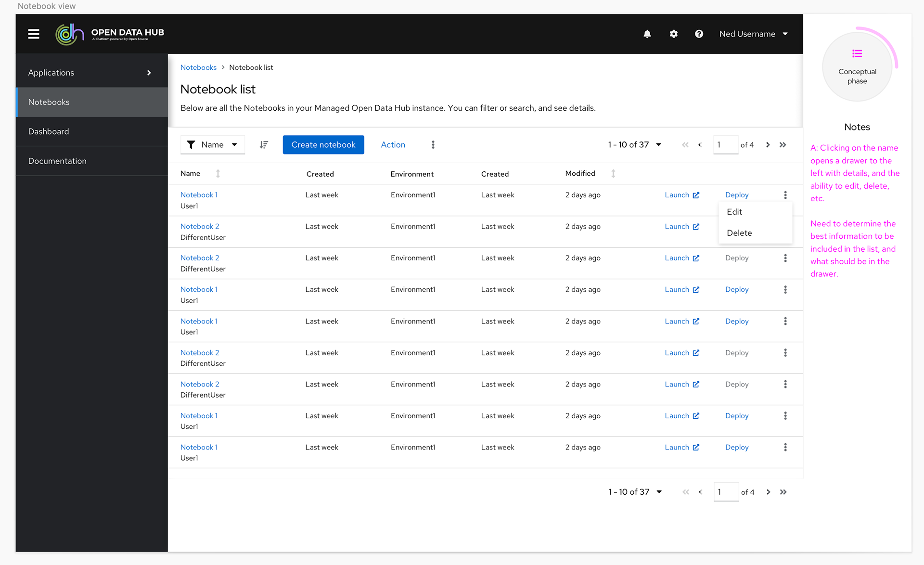The width and height of the screenshot is (924, 565).
Task: Open Notebook 1 link in the first row
Action: pyautogui.click(x=199, y=195)
